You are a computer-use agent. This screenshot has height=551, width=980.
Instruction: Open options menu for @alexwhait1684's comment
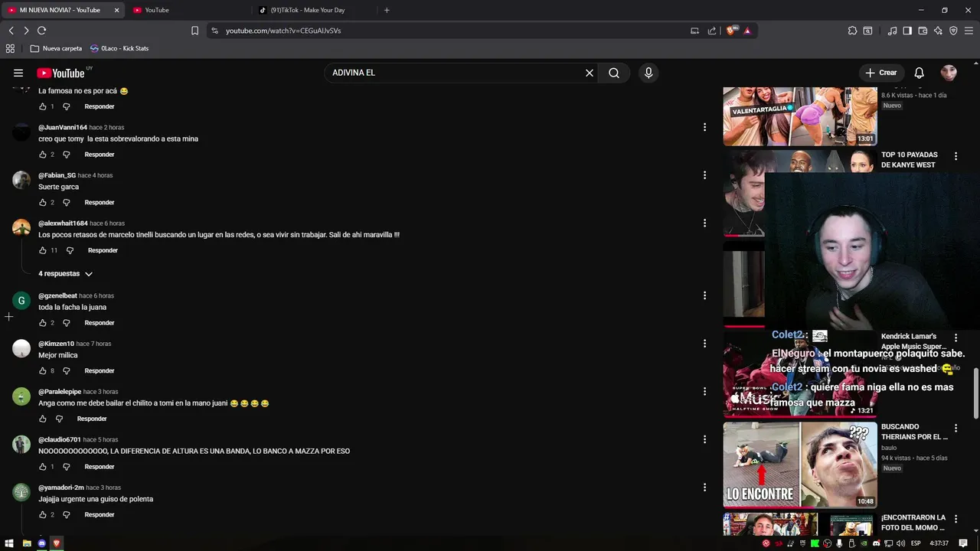pos(704,223)
